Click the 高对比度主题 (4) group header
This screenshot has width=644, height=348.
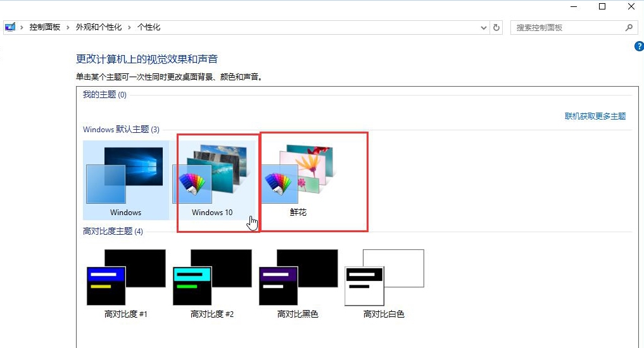pos(113,231)
